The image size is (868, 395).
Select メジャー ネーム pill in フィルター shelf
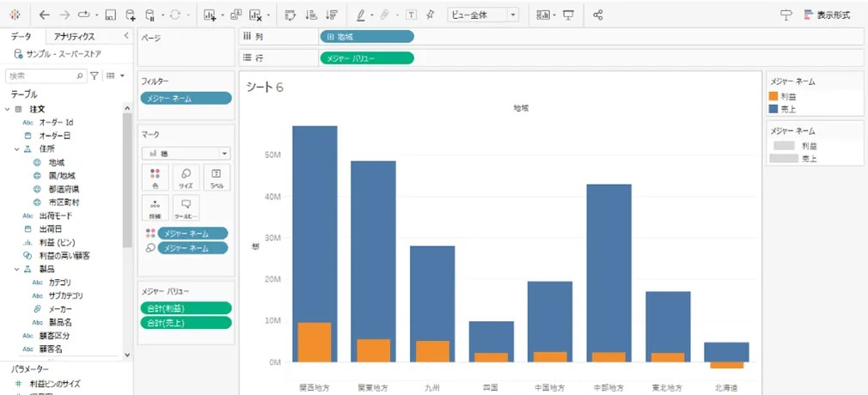click(186, 99)
